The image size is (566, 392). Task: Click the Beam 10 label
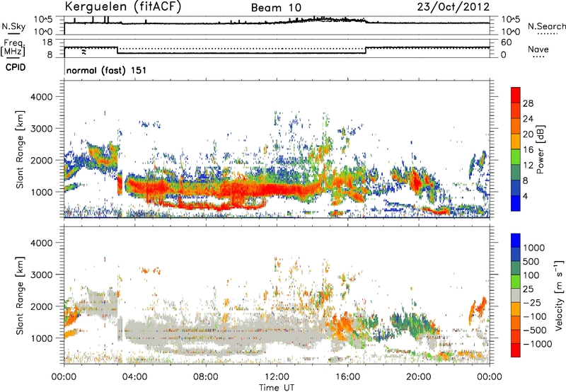[x=276, y=8]
